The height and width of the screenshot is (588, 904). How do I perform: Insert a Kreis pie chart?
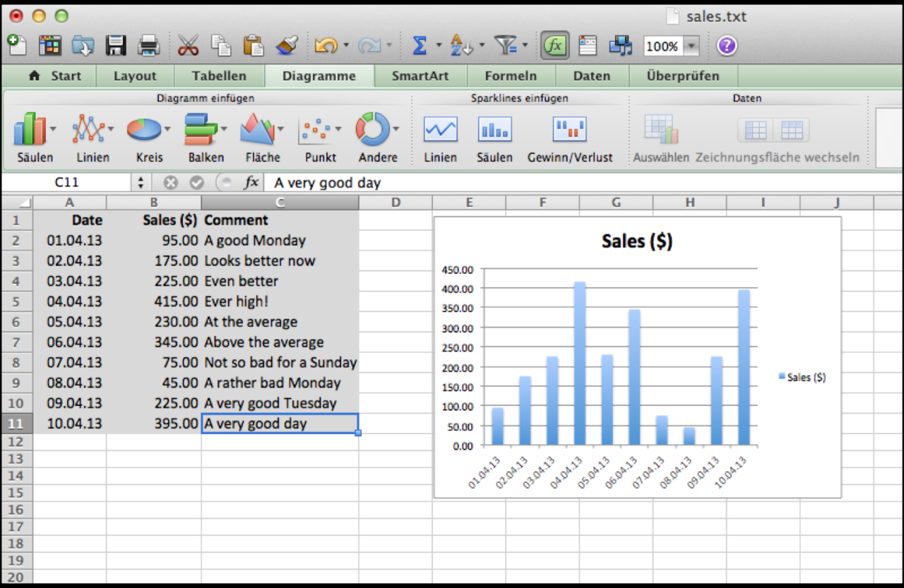point(144,129)
